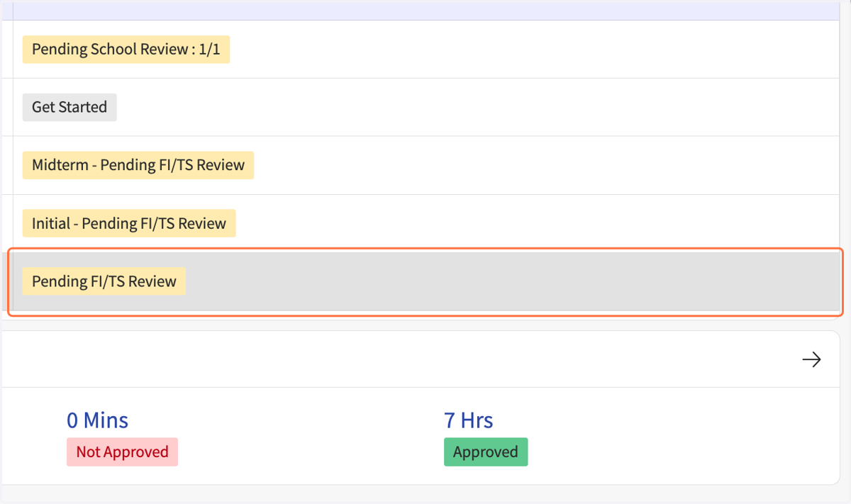The width and height of the screenshot is (851, 504).
Task: Select the 7 Hrs value
Action: click(x=468, y=420)
